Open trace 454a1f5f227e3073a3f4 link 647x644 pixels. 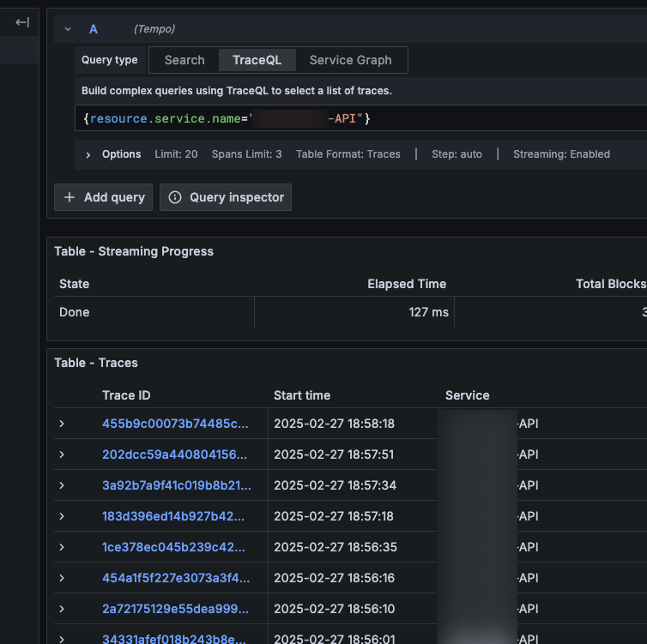[x=175, y=578]
